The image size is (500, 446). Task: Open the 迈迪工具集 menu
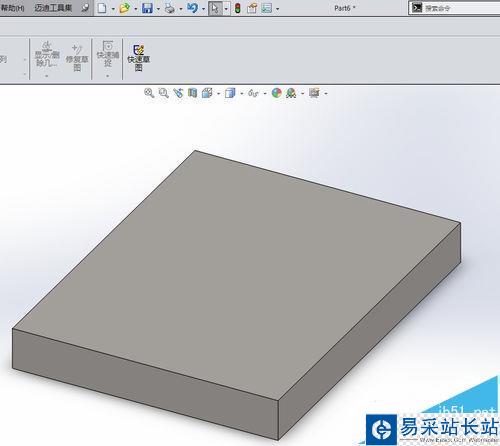53,7
